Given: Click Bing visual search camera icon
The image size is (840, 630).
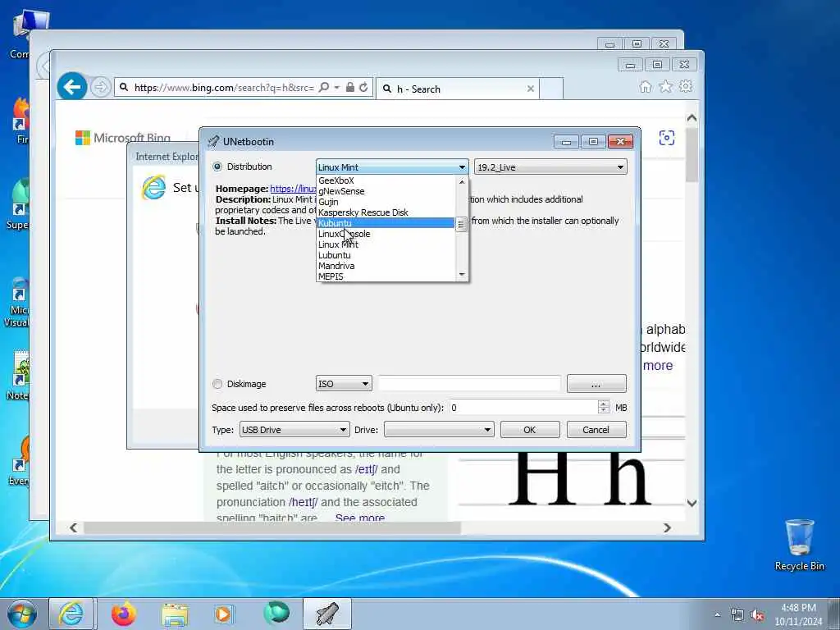Looking at the screenshot, I should tap(666, 138).
